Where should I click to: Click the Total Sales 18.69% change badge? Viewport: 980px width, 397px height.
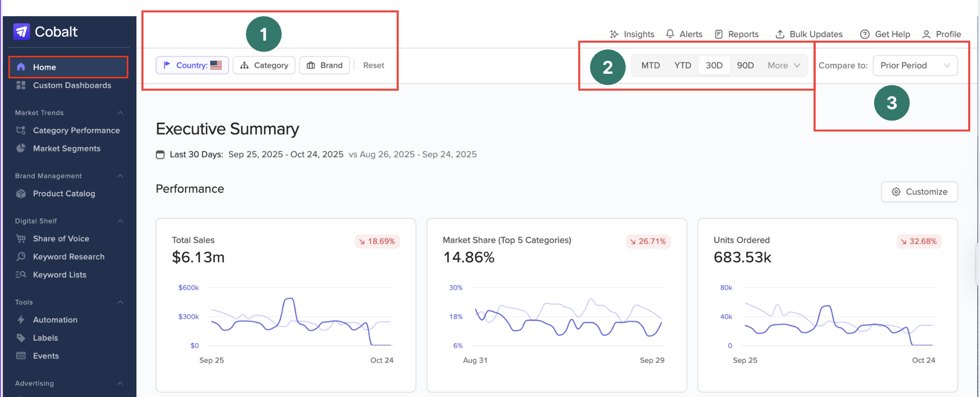tap(377, 242)
